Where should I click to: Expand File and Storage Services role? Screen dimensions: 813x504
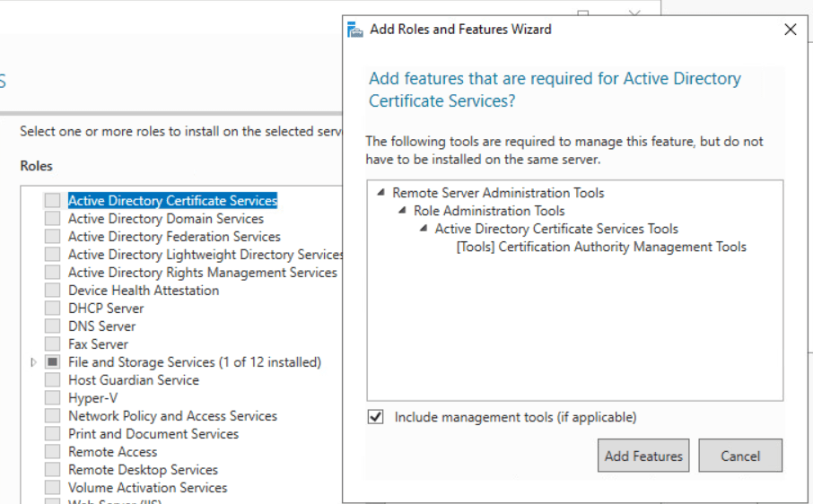pyautogui.click(x=34, y=362)
